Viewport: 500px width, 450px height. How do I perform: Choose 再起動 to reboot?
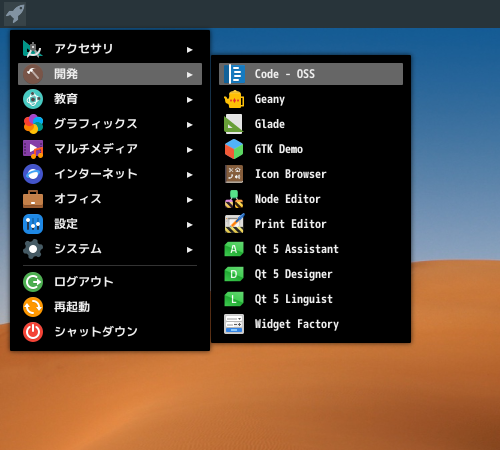tap(110, 307)
